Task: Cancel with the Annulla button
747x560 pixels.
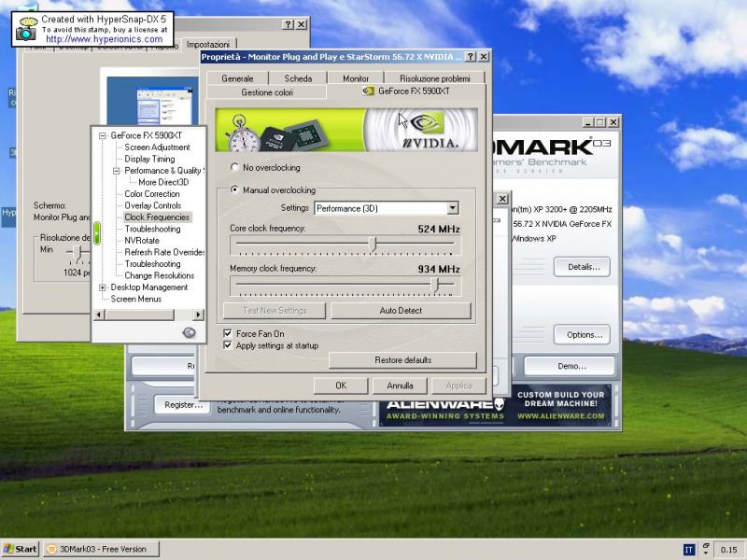Action: coord(400,385)
